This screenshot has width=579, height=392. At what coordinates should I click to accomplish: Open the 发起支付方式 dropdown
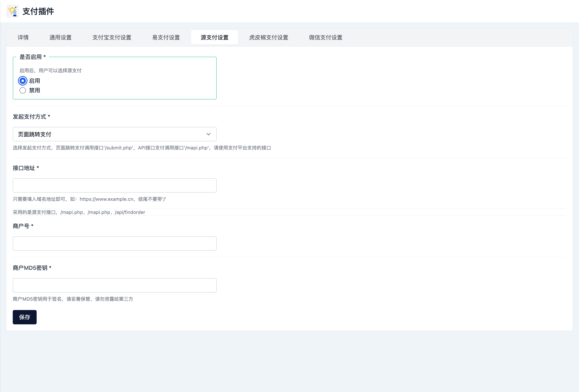(x=115, y=134)
